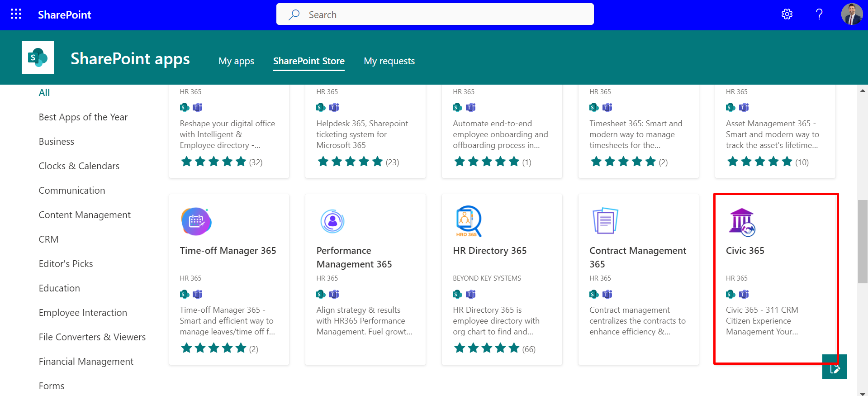
Task: Choose the Content Management category
Action: click(x=85, y=215)
